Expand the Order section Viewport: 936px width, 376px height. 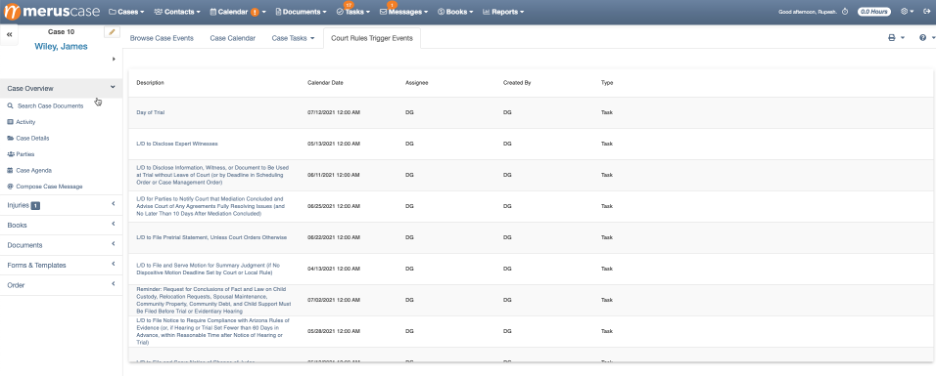click(x=61, y=285)
